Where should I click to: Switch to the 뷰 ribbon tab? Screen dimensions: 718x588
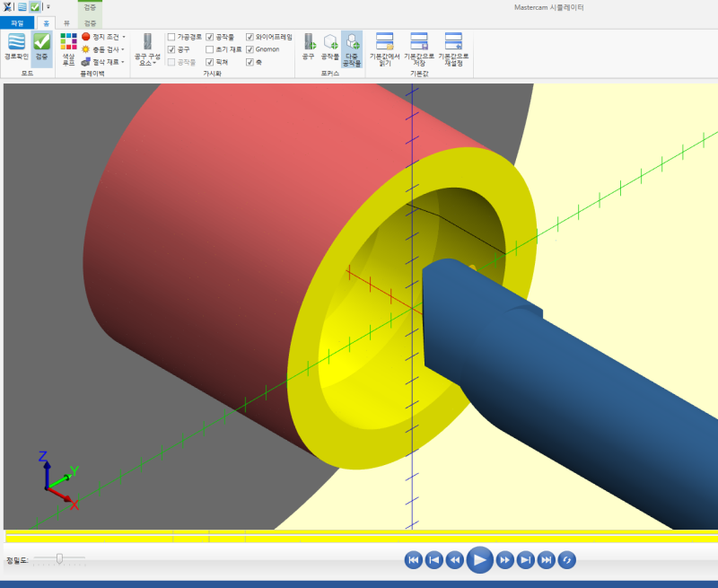(66, 22)
